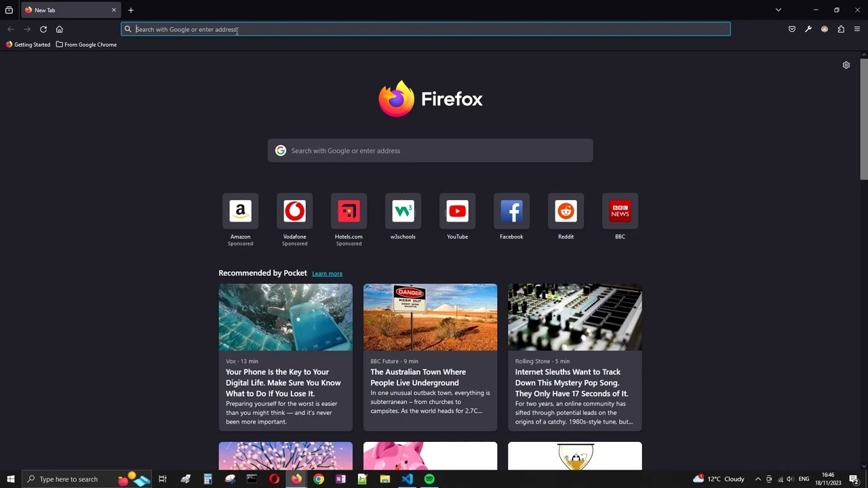868x488 pixels.
Task: Switch to Google Chrome on the taskbar
Action: [x=319, y=479]
